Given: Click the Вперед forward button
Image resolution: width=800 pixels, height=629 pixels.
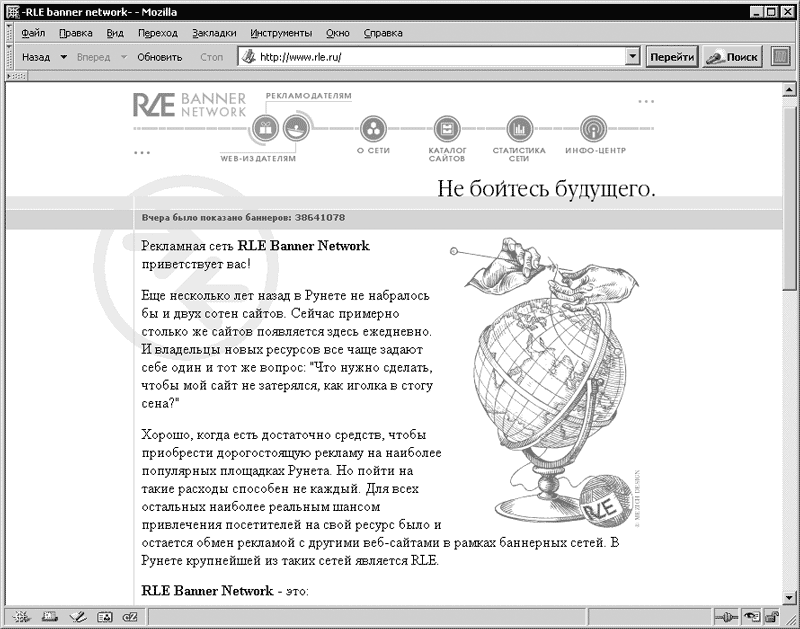Looking at the screenshot, I should [93, 57].
